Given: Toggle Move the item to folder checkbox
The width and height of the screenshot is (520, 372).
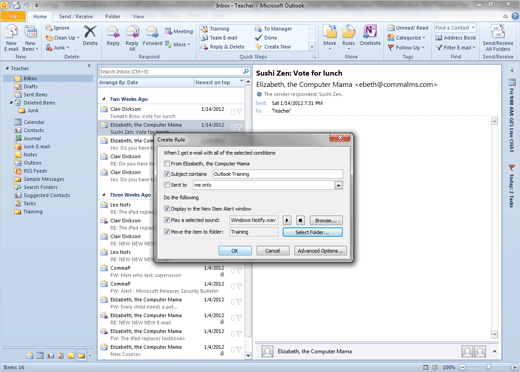Looking at the screenshot, I should pyautogui.click(x=167, y=232).
